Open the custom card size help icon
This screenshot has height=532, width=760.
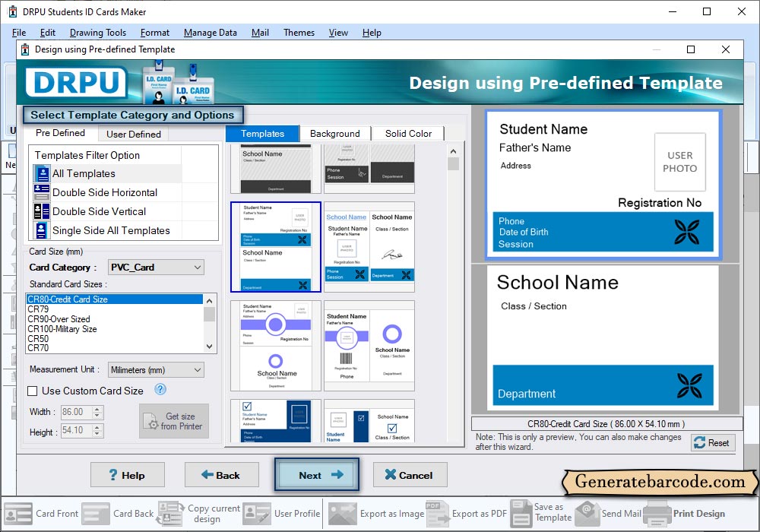pos(160,389)
